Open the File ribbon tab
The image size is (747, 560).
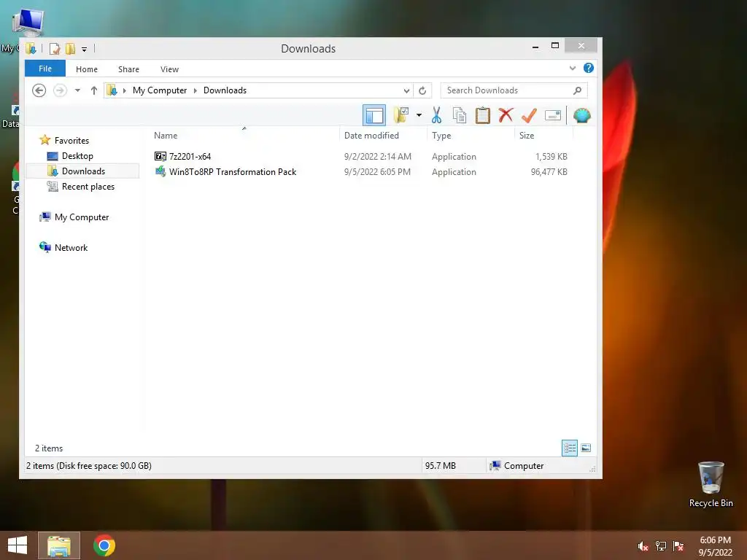pyautogui.click(x=45, y=69)
